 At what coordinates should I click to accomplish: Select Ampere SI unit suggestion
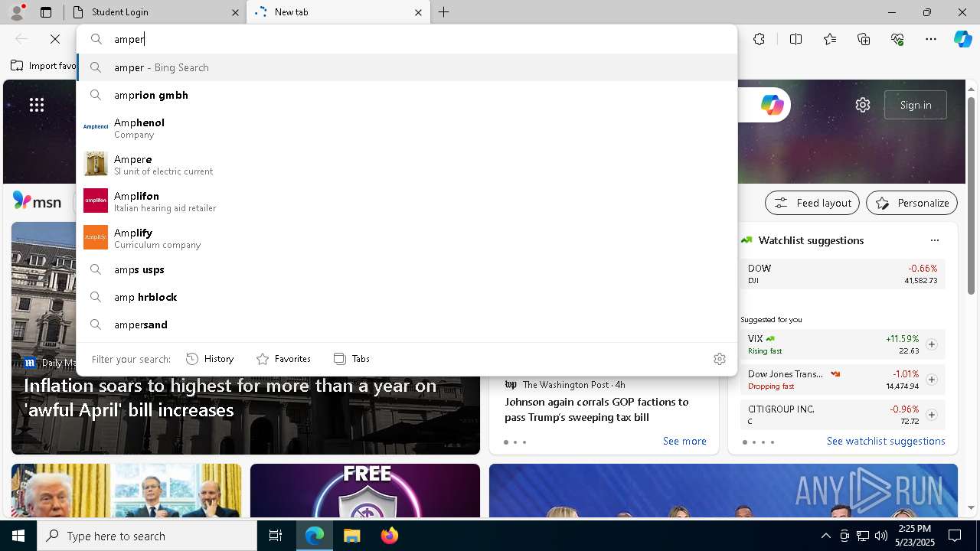point(407,165)
